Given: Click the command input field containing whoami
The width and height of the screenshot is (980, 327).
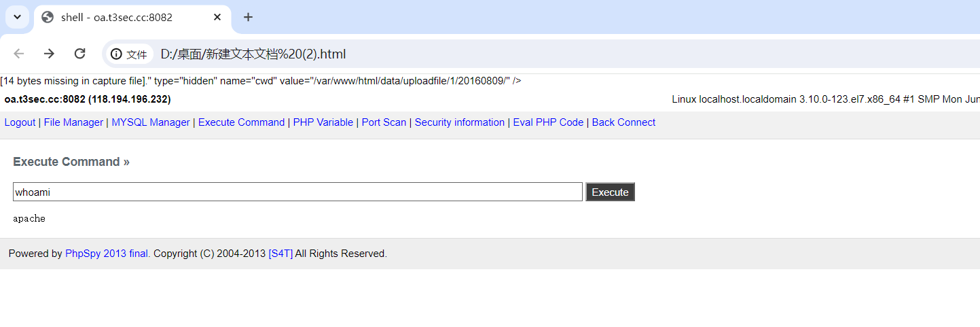Looking at the screenshot, I should click(x=297, y=192).
